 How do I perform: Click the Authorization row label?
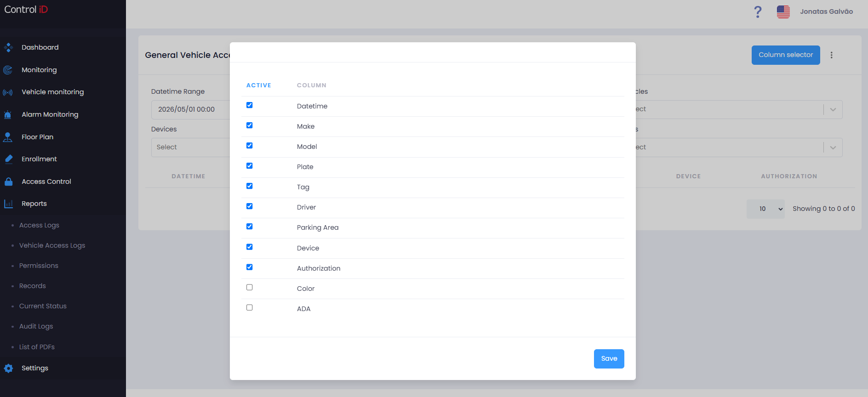pos(319,268)
